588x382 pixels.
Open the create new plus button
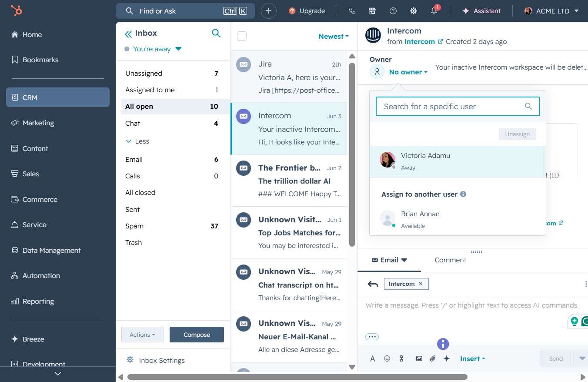click(x=269, y=11)
